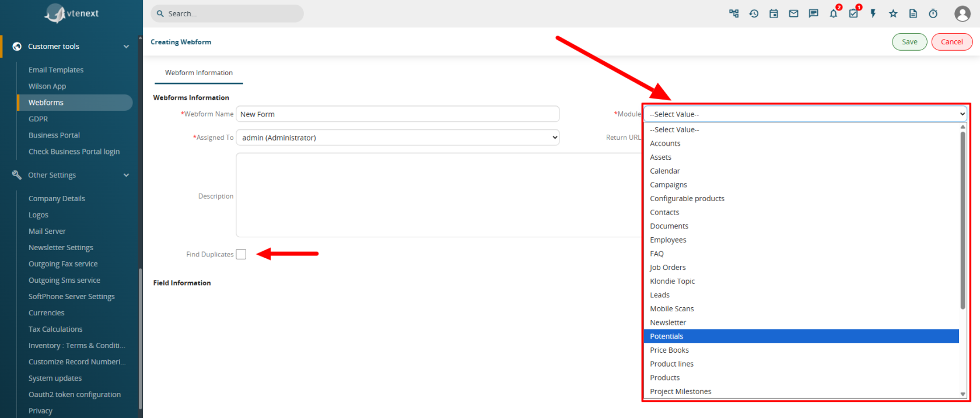Screen dimensions: 980x418
Task: Open the mail envelope icon
Action: 793,13
